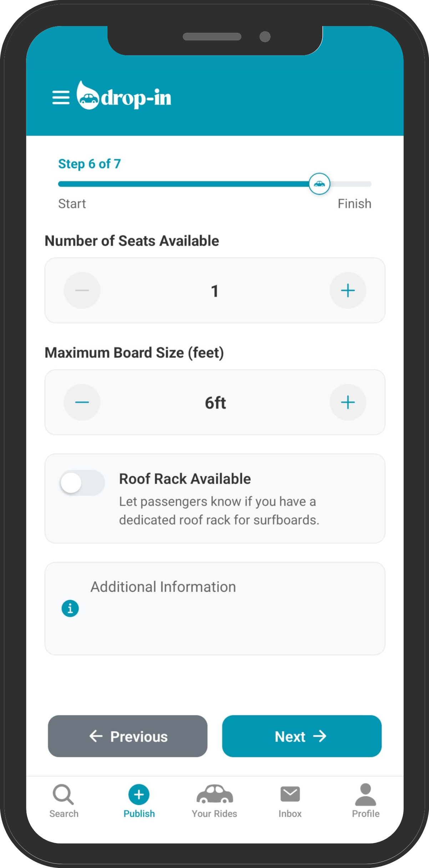Open Search via magnifier icon
This screenshot has height=868, width=429.
click(x=63, y=794)
